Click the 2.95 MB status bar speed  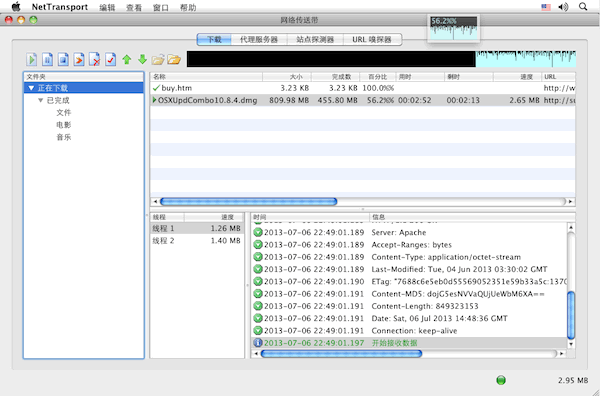click(x=572, y=380)
